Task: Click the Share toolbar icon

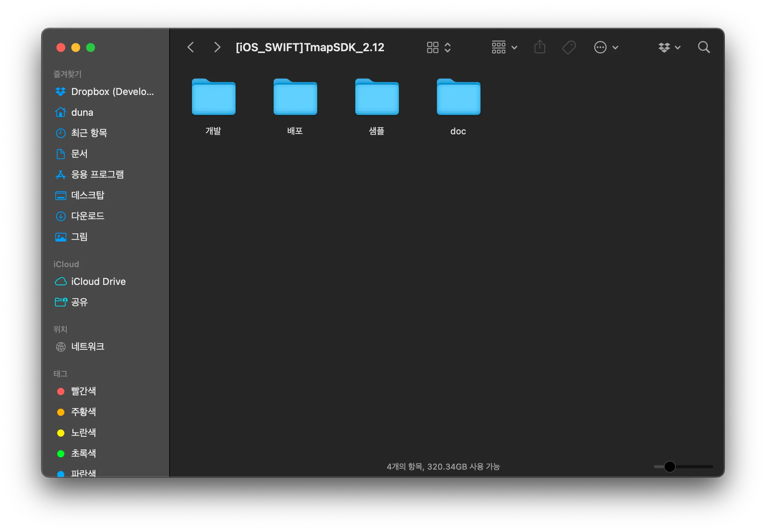Action: point(540,47)
